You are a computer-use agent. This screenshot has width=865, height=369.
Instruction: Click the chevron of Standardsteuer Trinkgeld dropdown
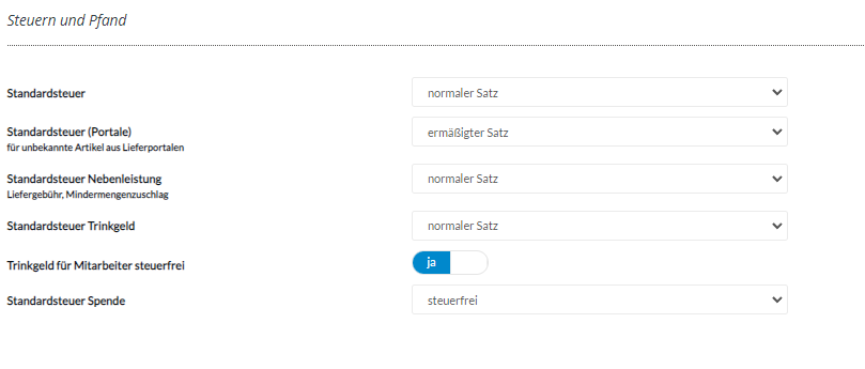click(x=777, y=226)
